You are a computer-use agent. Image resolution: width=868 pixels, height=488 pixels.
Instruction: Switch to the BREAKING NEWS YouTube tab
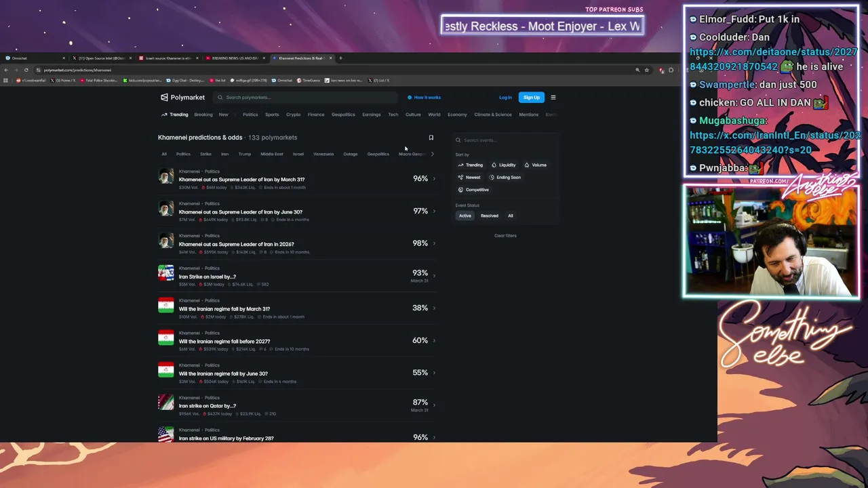click(x=234, y=58)
